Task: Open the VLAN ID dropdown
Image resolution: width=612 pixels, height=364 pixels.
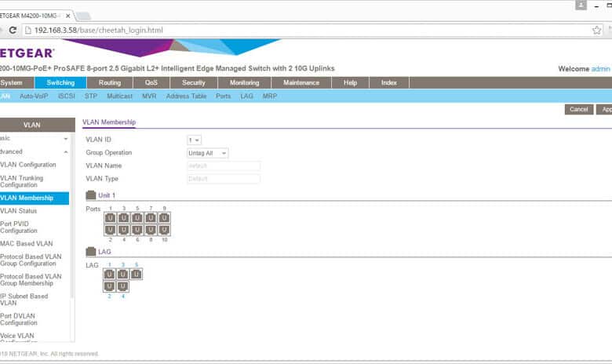Action: tap(194, 140)
